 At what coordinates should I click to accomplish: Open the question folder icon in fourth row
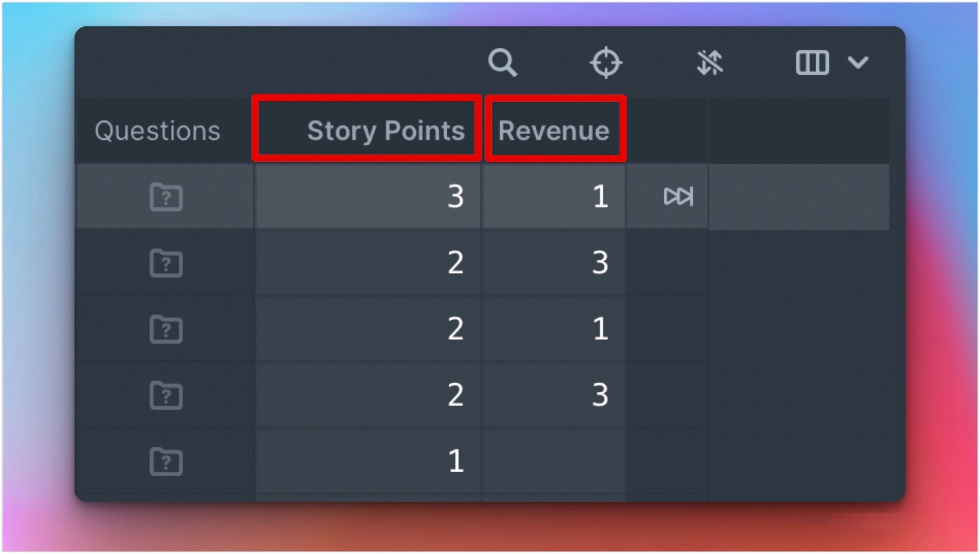[x=166, y=395]
